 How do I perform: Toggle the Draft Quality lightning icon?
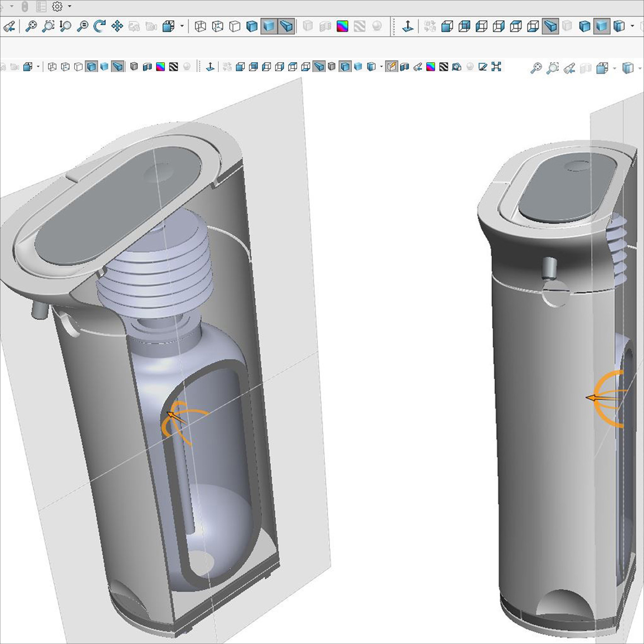391,66
